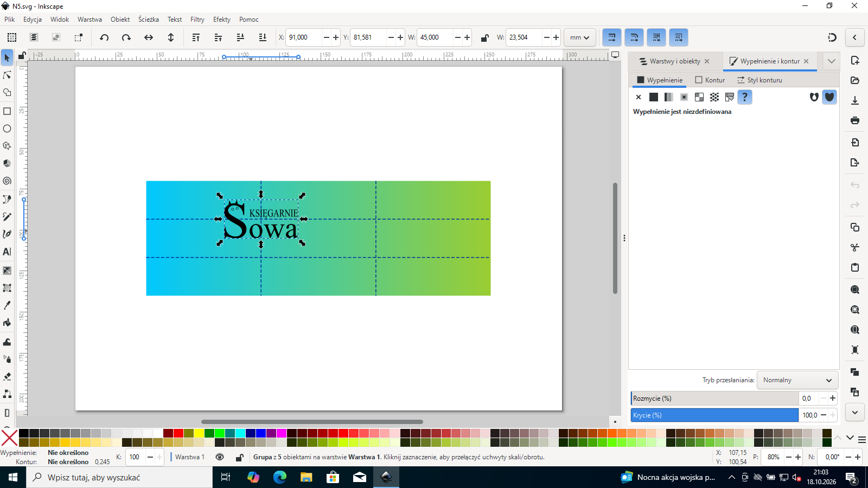The width and height of the screenshot is (868, 488).
Task: Switch to Warstwy i obiekty tab
Action: click(675, 61)
